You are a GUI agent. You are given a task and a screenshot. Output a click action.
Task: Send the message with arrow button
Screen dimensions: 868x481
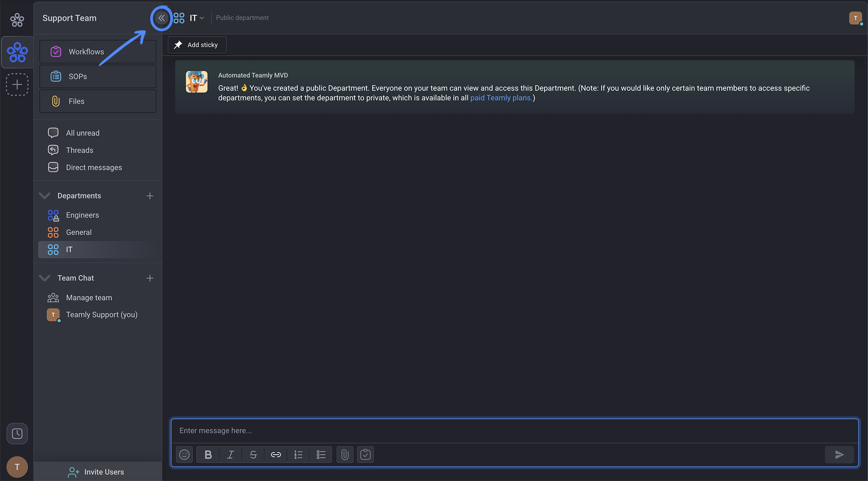click(x=839, y=455)
